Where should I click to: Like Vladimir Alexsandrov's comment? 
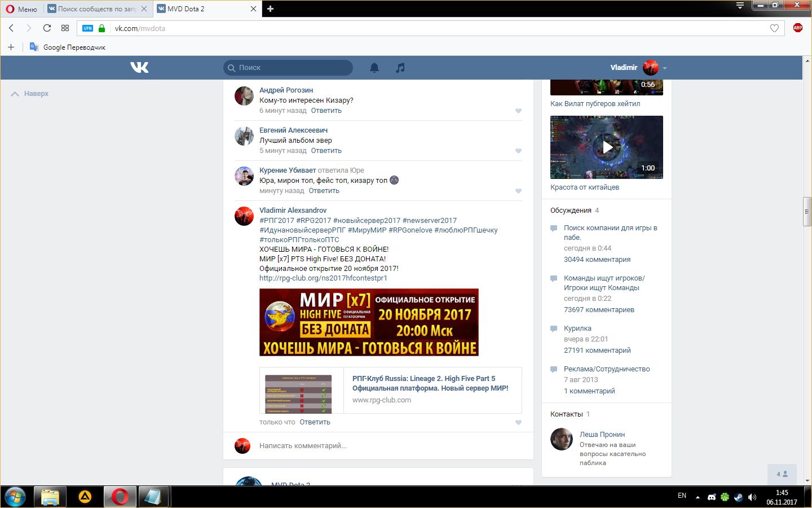coord(518,422)
